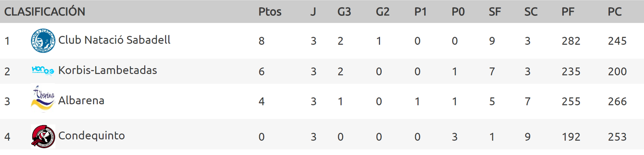Click the SC column header
The image size is (644, 155).
click(x=531, y=12)
